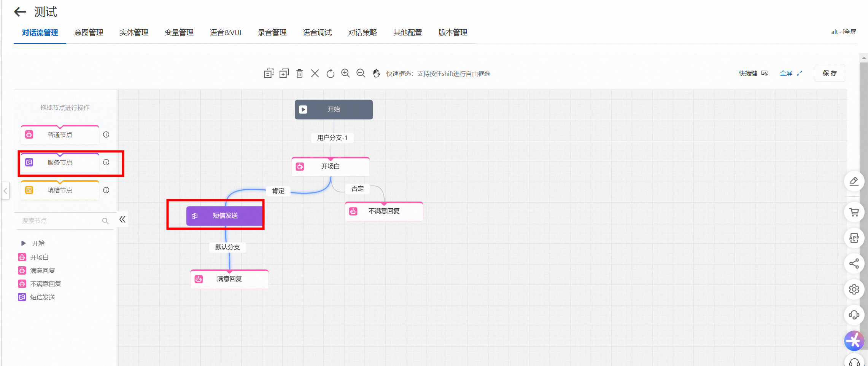Click the 填槽节点 palette item
This screenshot has width=868, height=366.
tap(60, 190)
